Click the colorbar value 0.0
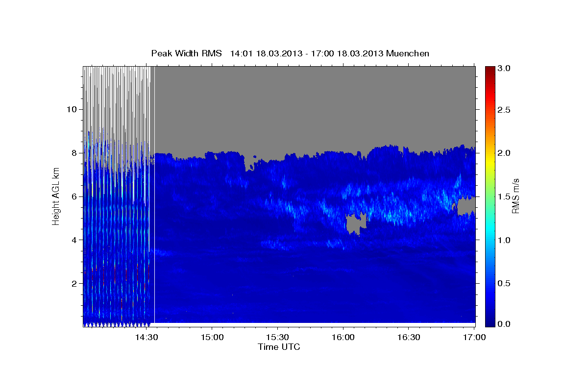The width and height of the screenshot is (588, 392). pos(504,324)
